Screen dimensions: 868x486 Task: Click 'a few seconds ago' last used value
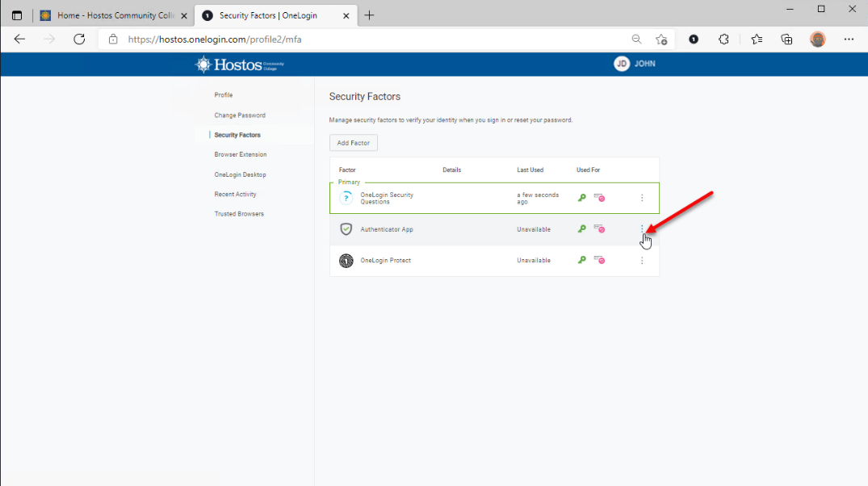point(538,198)
